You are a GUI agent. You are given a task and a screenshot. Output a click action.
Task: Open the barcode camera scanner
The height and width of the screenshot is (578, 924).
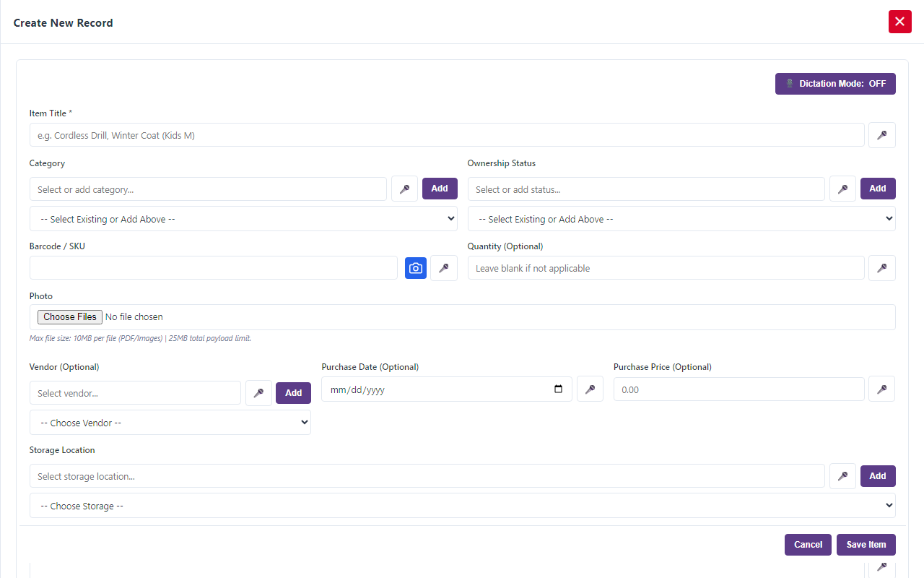pyautogui.click(x=416, y=268)
